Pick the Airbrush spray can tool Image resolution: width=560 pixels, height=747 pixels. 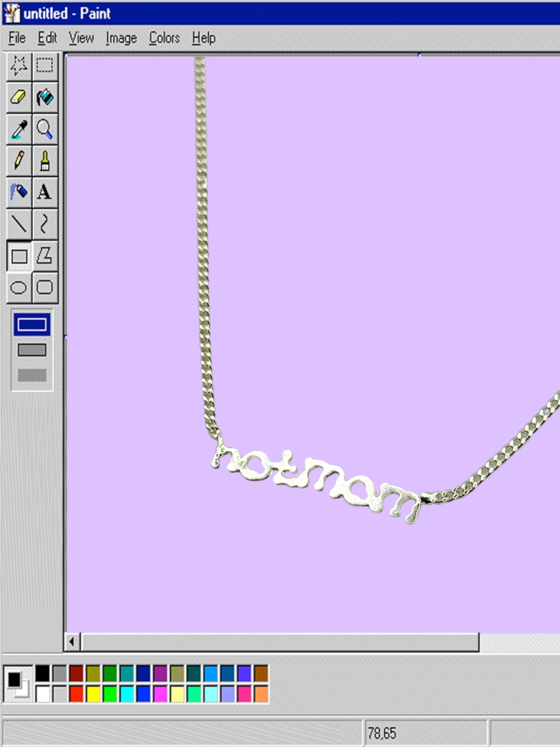(19, 192)
